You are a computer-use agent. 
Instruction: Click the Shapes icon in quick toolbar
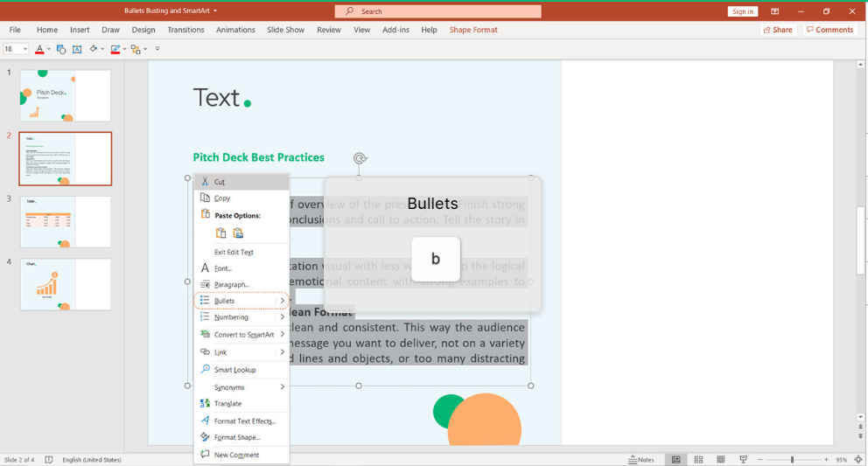click(61, 49)
